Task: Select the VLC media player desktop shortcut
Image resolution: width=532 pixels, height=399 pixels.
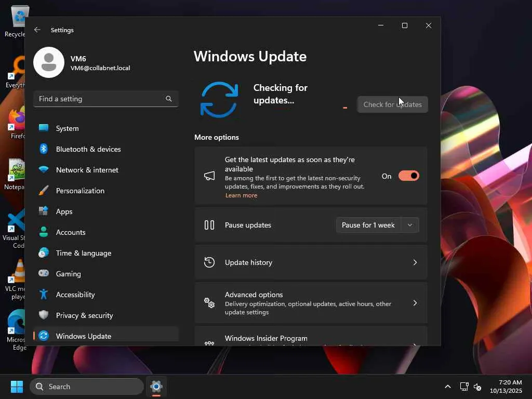Action: pos(16,280)
